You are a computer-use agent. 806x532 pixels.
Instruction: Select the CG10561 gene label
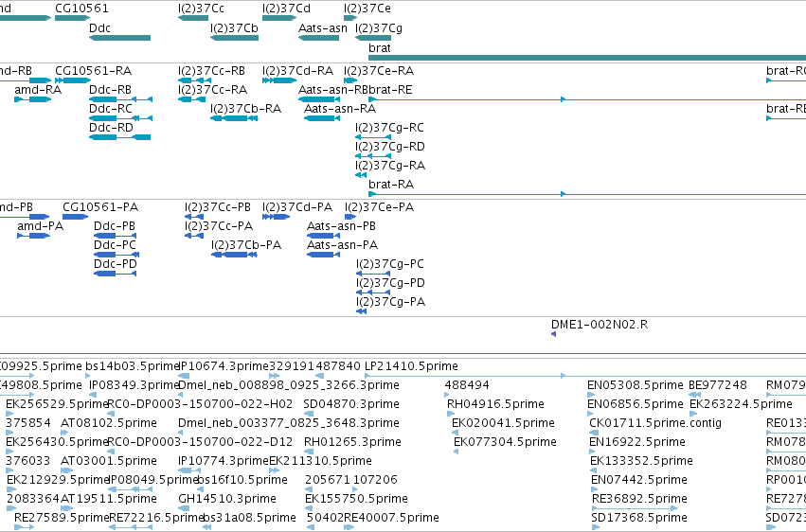81,9
